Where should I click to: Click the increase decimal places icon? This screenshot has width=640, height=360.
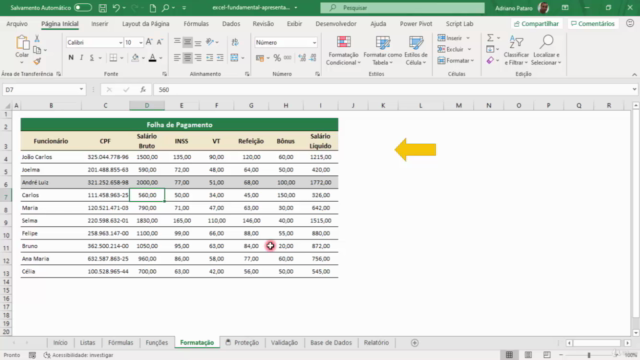[302, 58]
